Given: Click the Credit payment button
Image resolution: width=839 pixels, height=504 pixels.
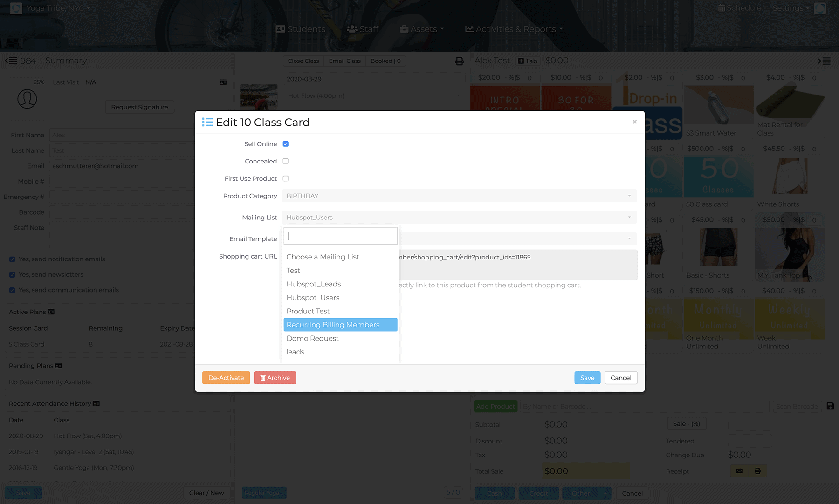Looking at the screenshot, I should tap(539, 493).
